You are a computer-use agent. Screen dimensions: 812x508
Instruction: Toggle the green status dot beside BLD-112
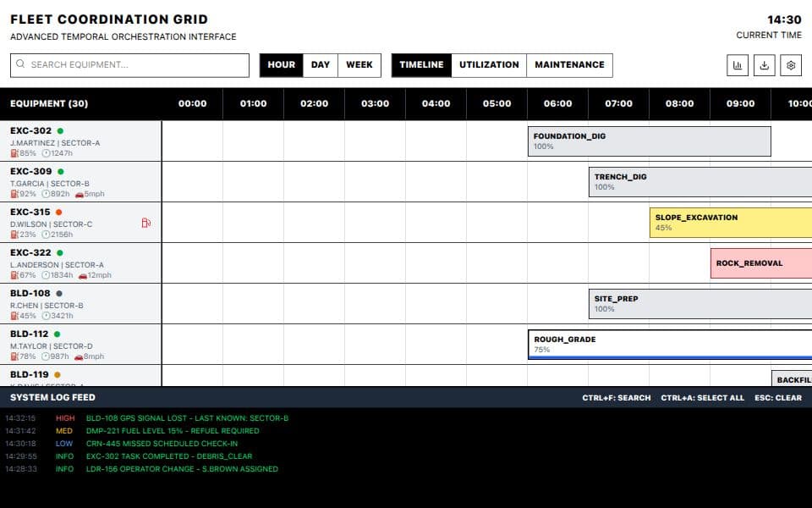[x=56, y=335]
